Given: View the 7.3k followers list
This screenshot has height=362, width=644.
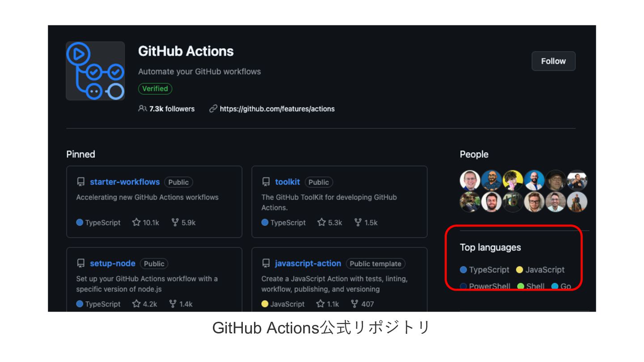Looking at the screenshot, I should click(x=172, y=109).
